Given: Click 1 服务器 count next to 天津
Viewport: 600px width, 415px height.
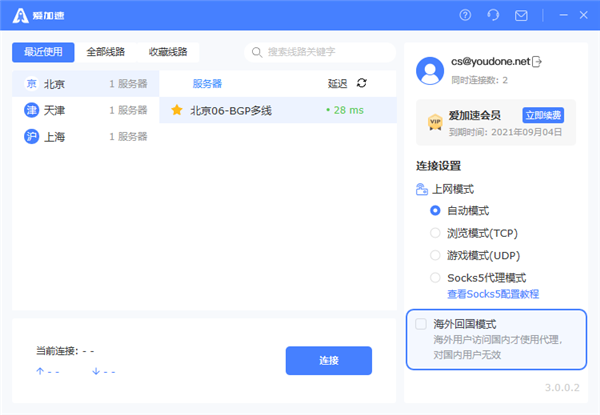Looking at the screenshot, I should (128, 110).
